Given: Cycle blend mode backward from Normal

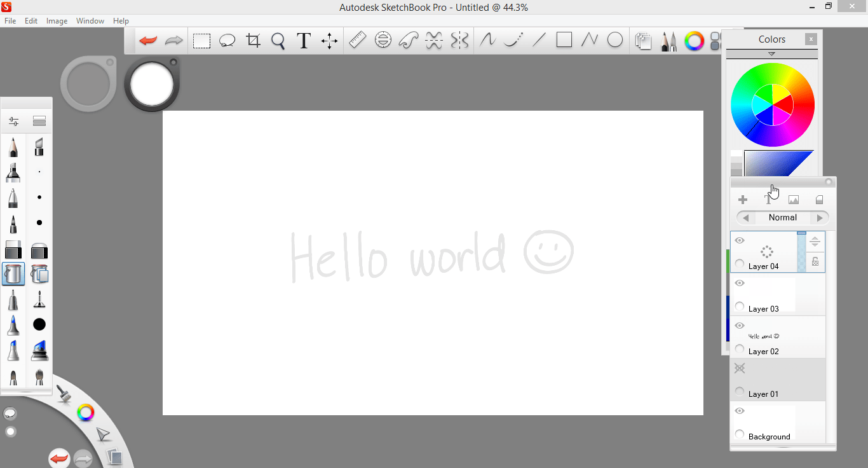Looking at the screenshot, I should [x=745, y=217].
